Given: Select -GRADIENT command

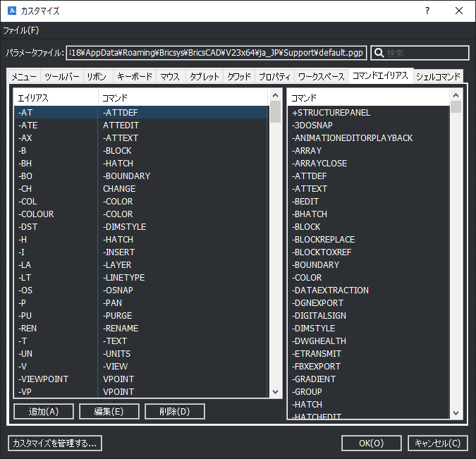Looking at the screenshot, I should (x=369, y=379).
